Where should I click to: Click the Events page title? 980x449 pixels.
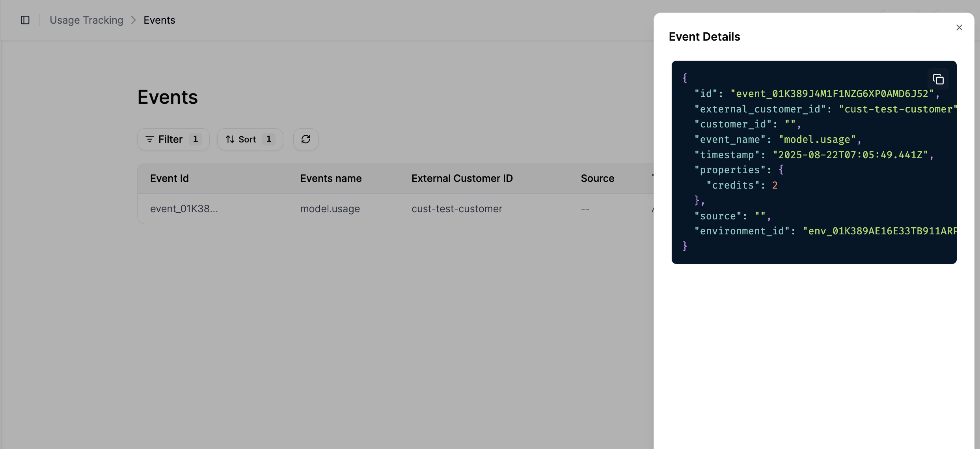coord(168,97)
